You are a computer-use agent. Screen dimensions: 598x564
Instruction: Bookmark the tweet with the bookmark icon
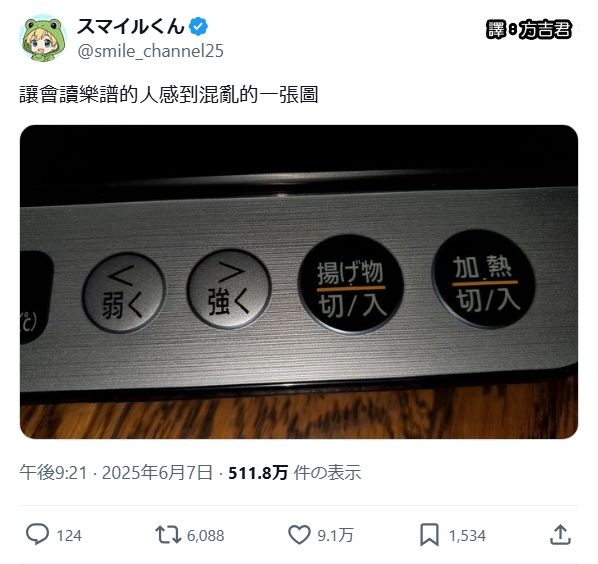[x=429, y=535]
